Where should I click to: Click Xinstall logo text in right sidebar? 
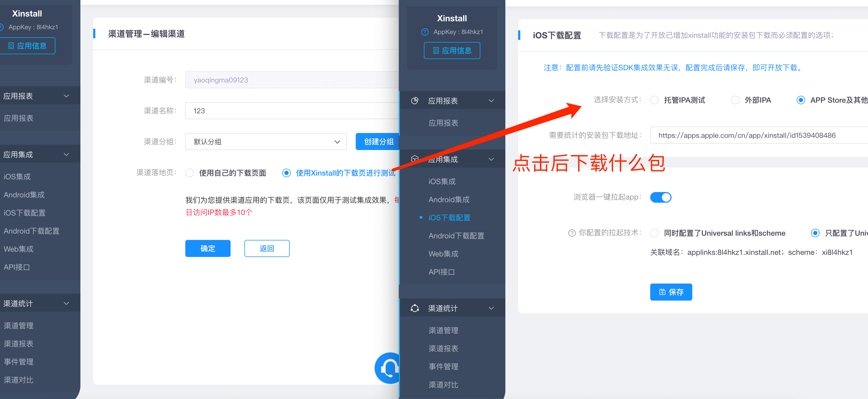452,19
